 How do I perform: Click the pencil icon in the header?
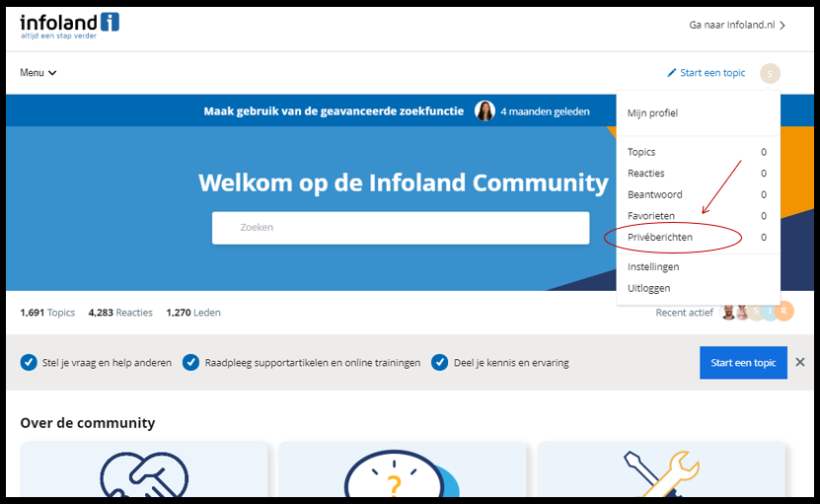pyautogui.click(x=671, y=73)
